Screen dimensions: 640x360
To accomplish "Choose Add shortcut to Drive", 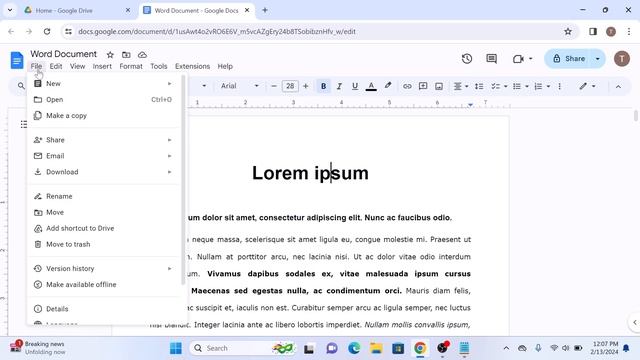I will tap(104, 228).
